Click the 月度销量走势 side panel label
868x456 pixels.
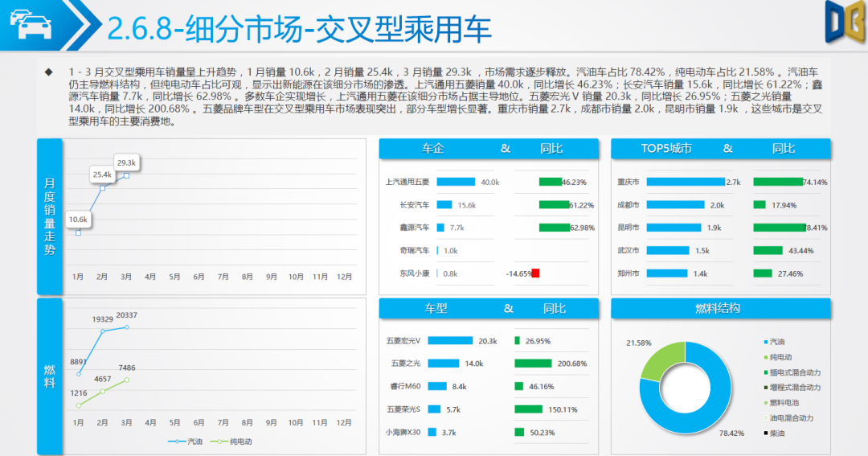coord(50,216)
